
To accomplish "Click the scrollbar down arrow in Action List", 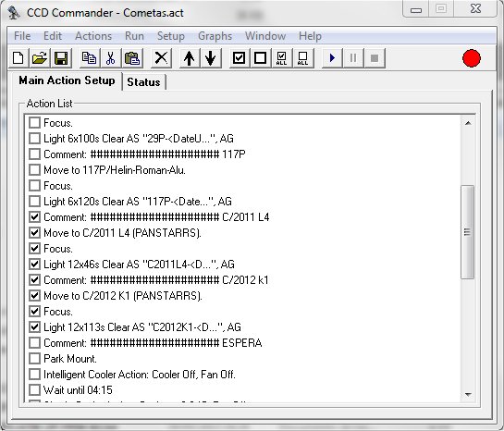I will click(468, 394).
